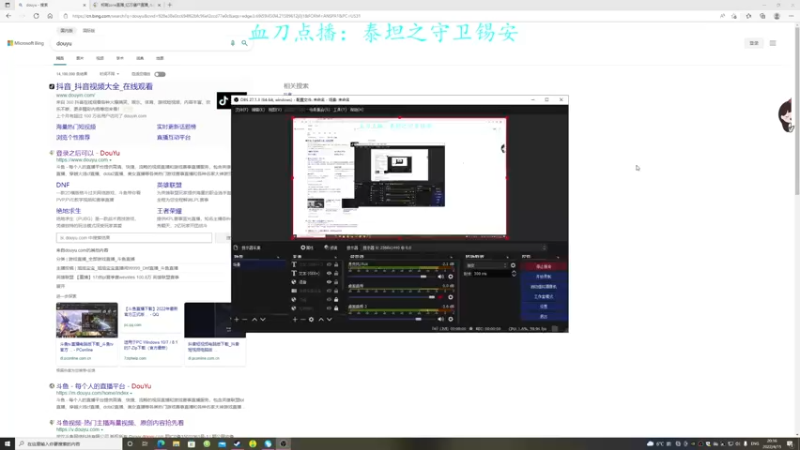This screenshot has height=450, width=800.
Task: Toggle the eye icon of the topmost text source
Action: point(329,265)
